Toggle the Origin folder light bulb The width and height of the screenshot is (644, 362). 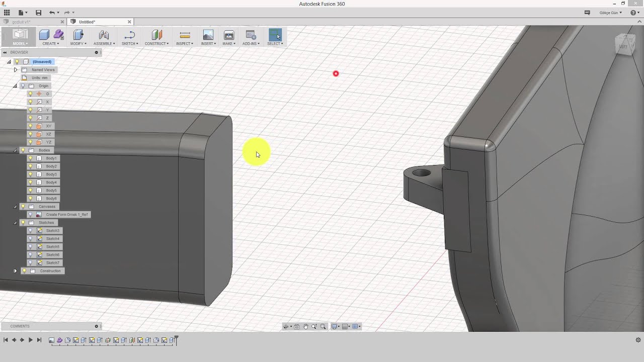(23, 86)
